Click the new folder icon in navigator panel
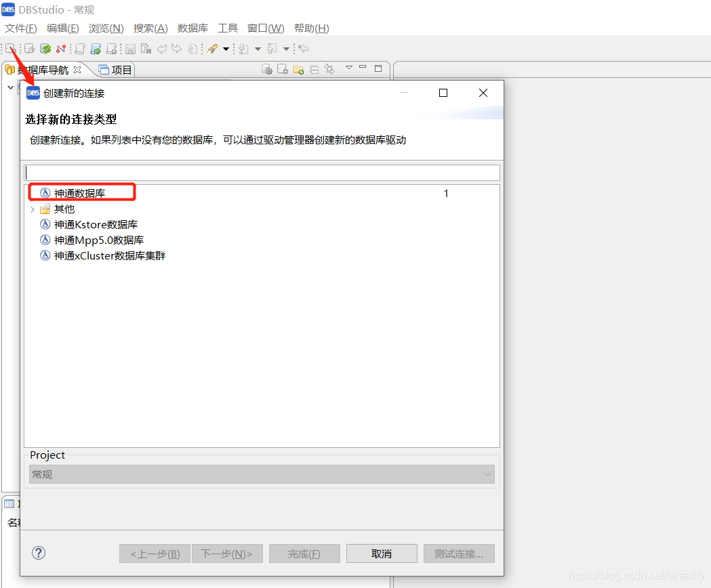 [x=298, y=69]
